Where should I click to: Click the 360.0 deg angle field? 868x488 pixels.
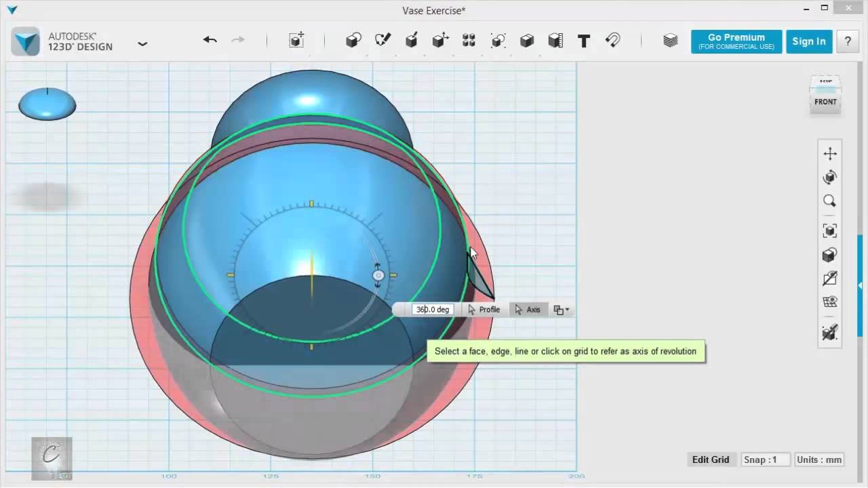pyautogui.click(x=433, y=310)
